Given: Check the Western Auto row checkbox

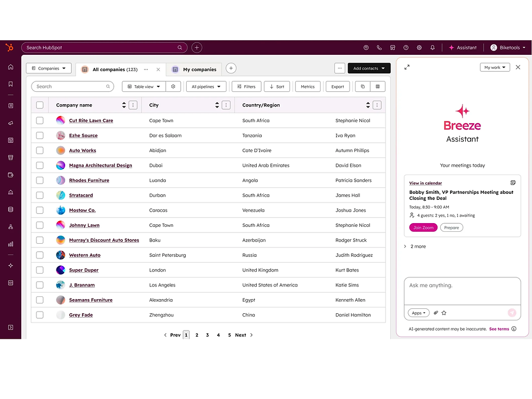Looking at the screenshot, I should coord(40,255).
